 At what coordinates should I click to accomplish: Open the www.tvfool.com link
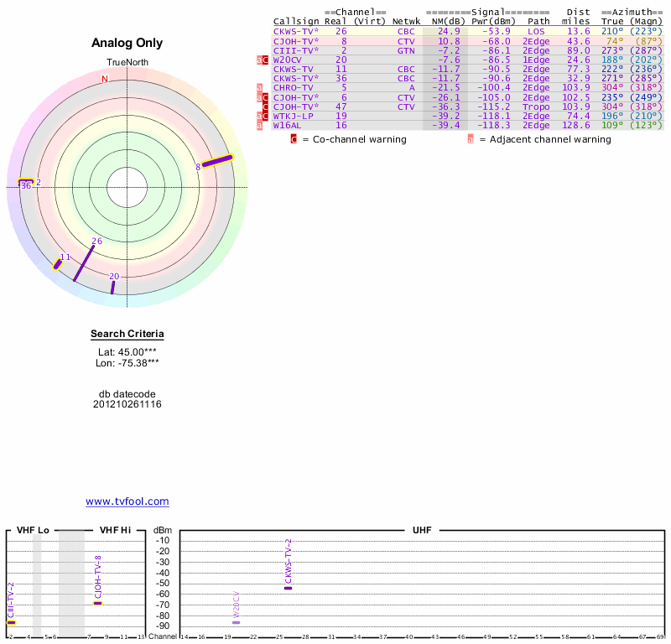coord(127,501)
